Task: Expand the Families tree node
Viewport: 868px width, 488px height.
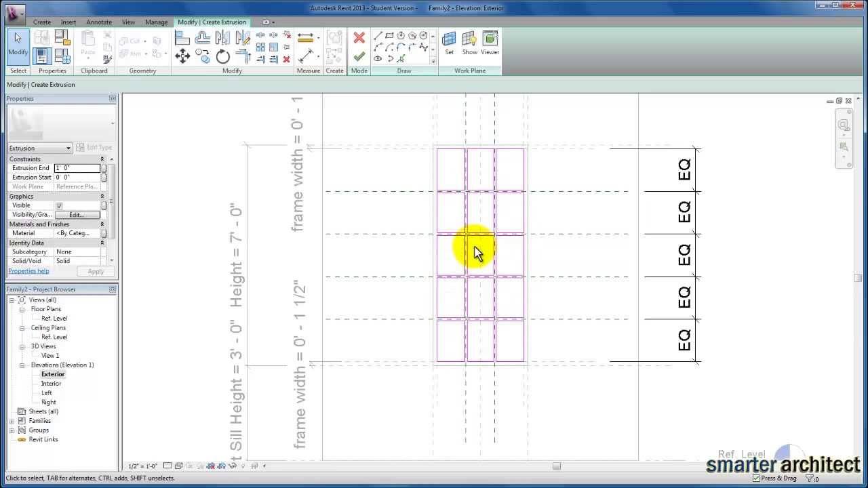Action: 12,421
